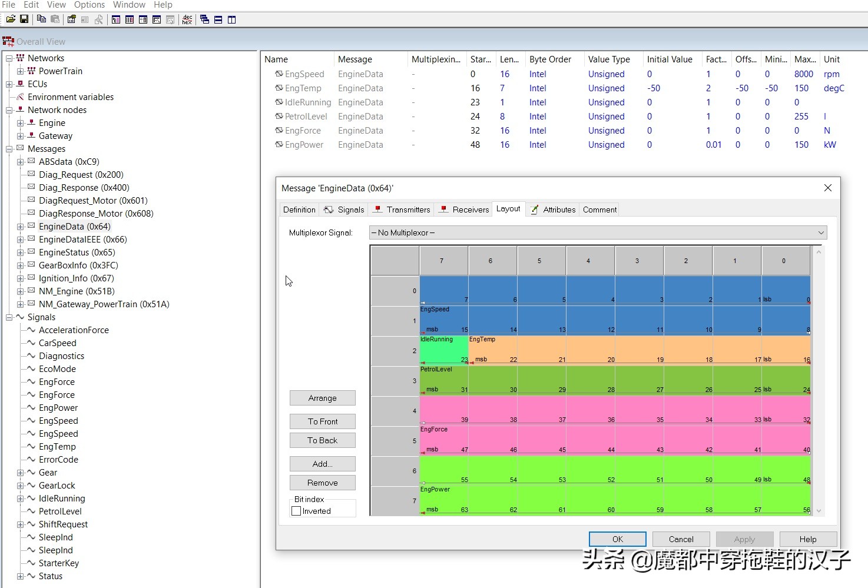
Task: Collapse the Networks tree node
Action: tap(9, 58)
